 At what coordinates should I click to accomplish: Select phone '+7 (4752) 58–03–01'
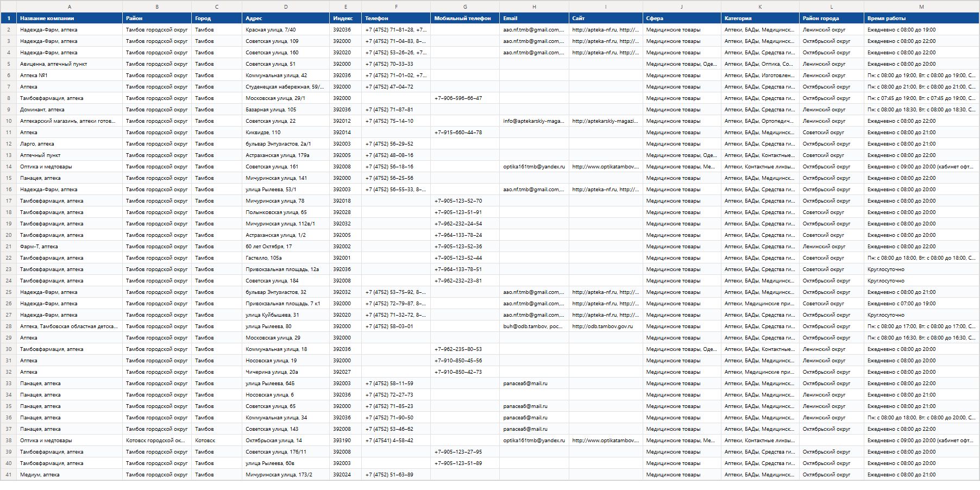(x=396, y=326)
